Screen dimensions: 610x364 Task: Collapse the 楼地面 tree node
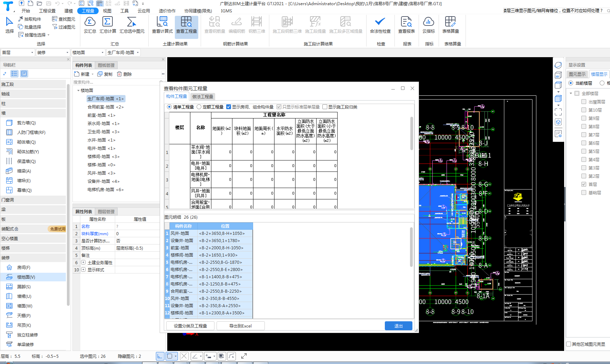point(78,91)
